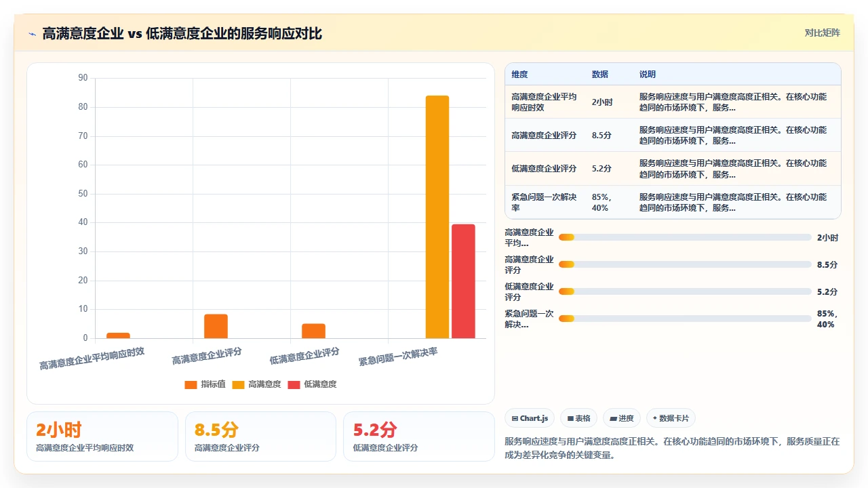Select the 进度 tag
868x488 pixels.
[621, 418]
